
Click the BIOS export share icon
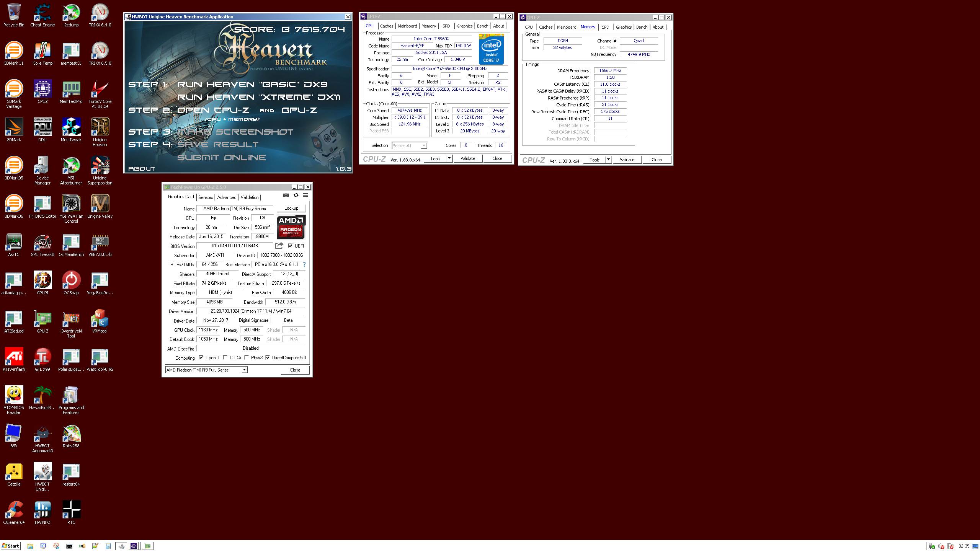pyautogui.click(x=279, y=246)
